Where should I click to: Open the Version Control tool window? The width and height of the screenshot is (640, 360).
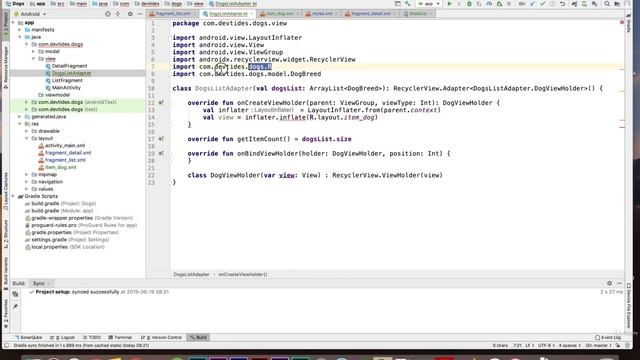[161, 338]
